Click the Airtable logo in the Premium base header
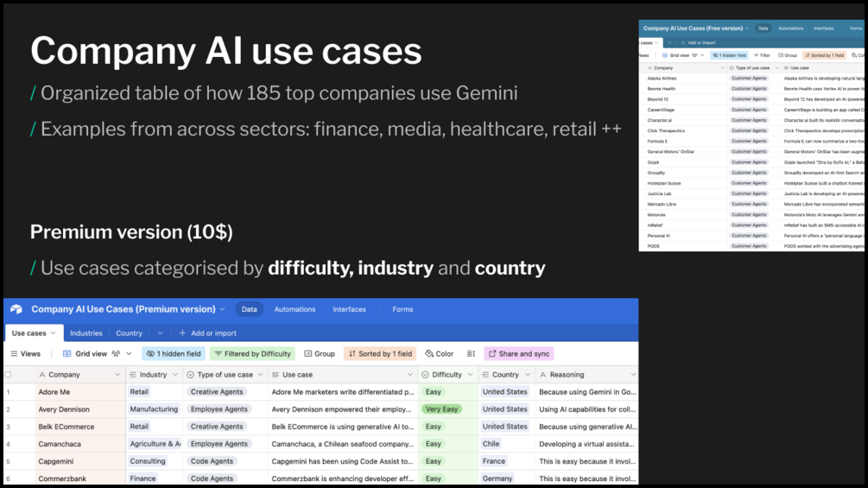Screen dimensions: 868x488 pyautogui.click(x=16, y=309)
